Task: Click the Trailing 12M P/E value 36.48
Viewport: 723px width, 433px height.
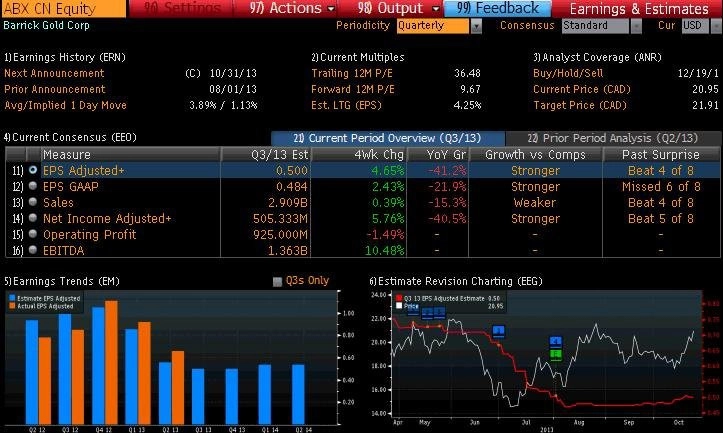Action: [467, 73]
